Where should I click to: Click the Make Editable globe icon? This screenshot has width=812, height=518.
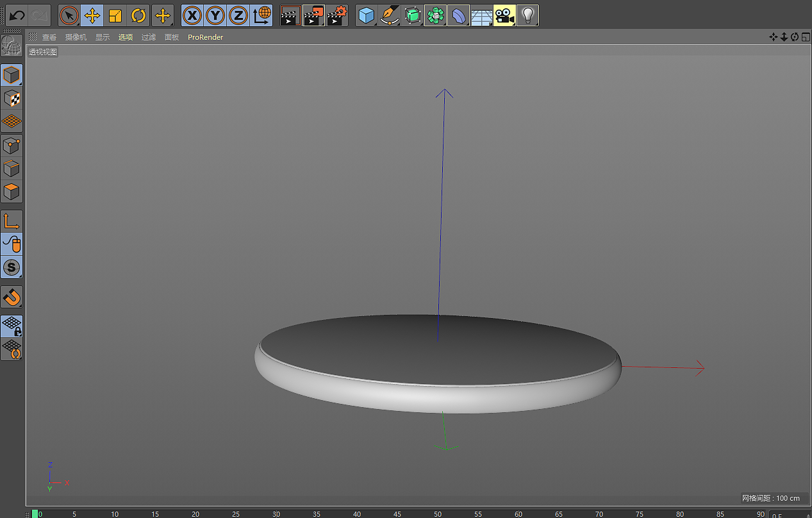(12, 46)
